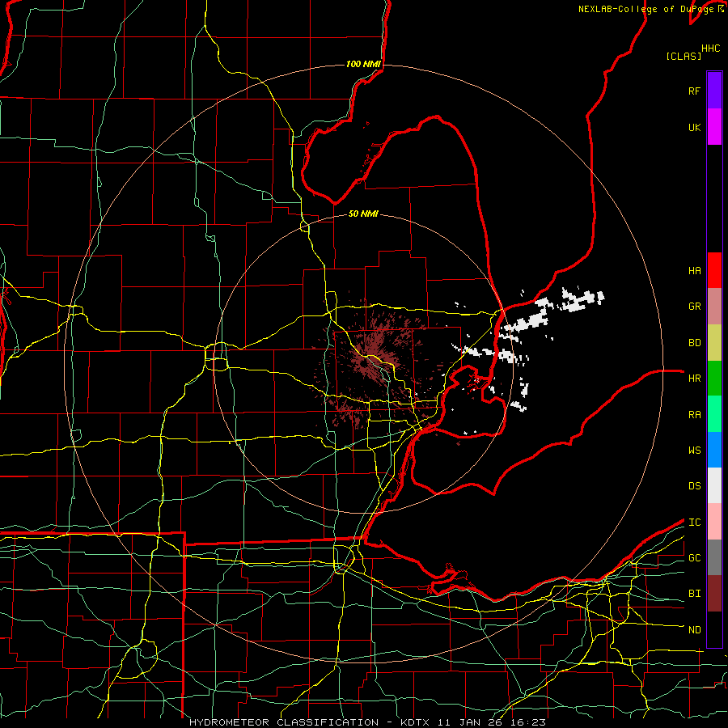Click the WS legend label
This screenshot has width=728, height=728.
coord(694,451)
